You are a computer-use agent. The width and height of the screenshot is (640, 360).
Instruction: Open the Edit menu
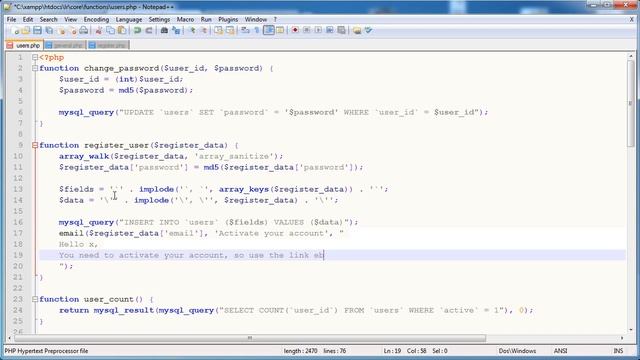tap(28, 19)
